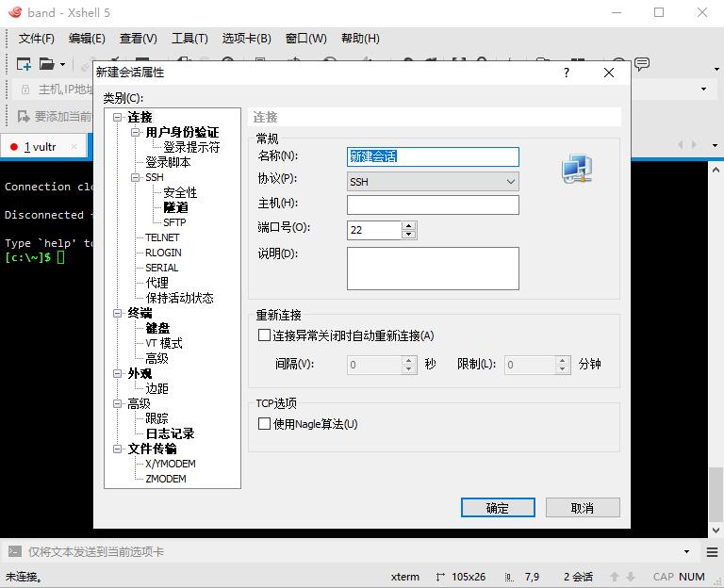This screenshot has width=724, height=588.
Task: Select 隧道 in the category tree
Action: coord(175,207)
